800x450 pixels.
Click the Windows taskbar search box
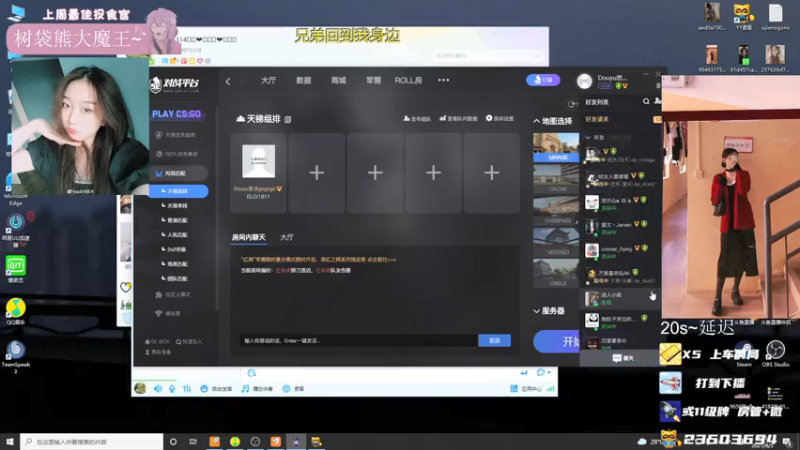(x=92, y=442)
